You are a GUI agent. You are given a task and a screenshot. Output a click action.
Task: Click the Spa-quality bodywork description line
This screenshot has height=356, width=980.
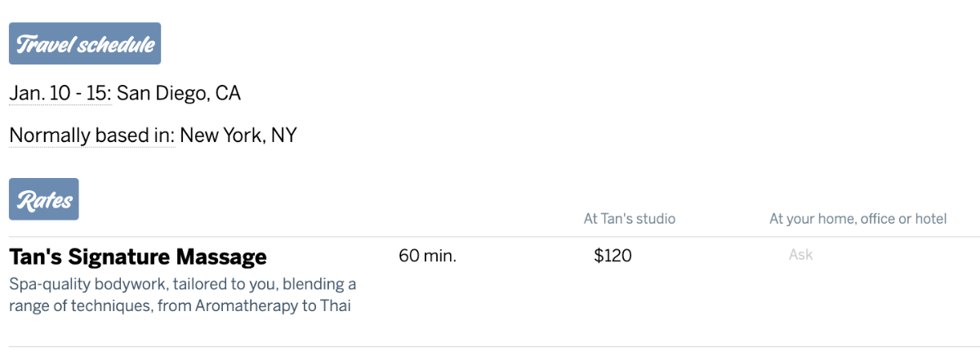point(182,285)
